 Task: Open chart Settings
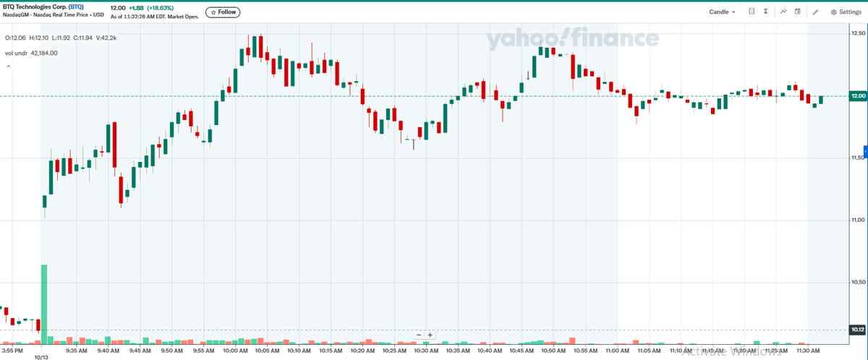click(845, 12)
